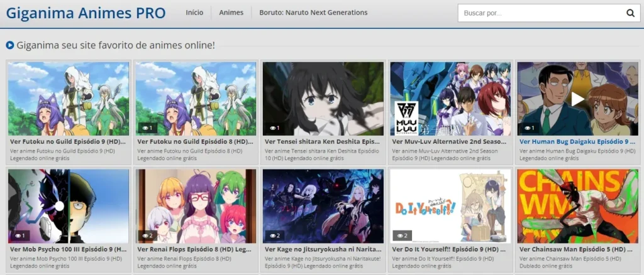
Task: Click the Renai Flops thumbnail image
Action: pos(196,206)
